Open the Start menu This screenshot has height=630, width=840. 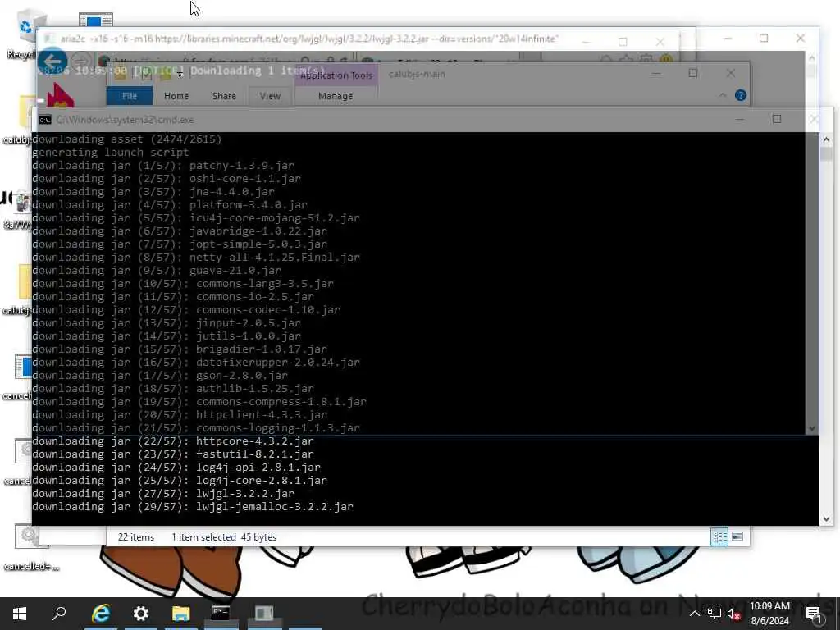pyautogui.click(x=20, y=614)
